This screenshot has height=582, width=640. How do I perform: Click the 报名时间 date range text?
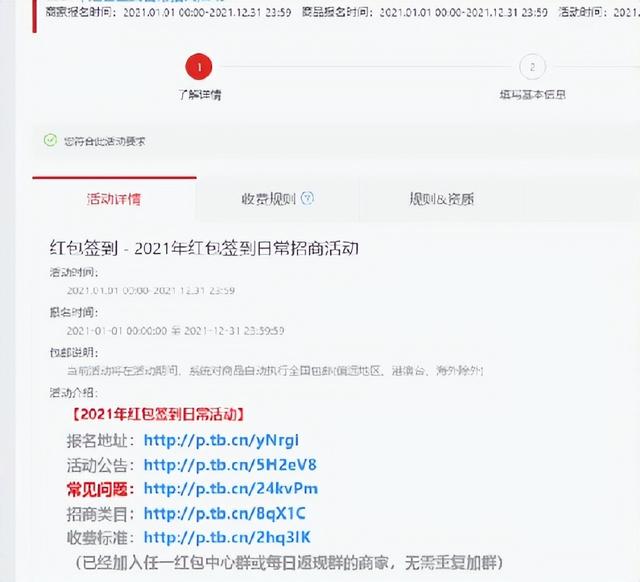point(176,330)
